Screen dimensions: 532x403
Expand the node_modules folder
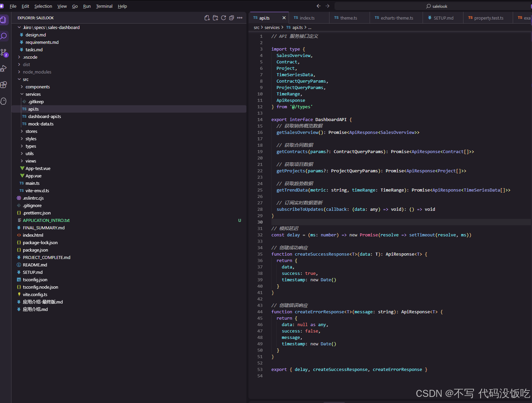[19, 72]
